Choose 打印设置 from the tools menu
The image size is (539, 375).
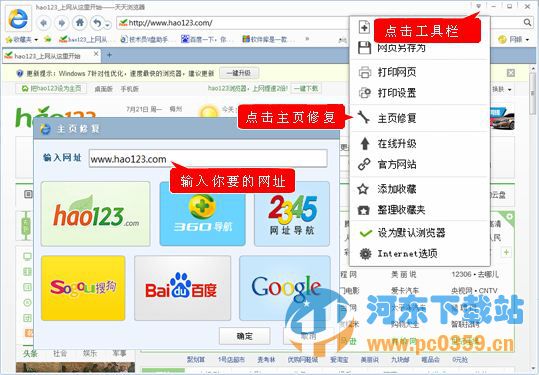coord(419,93)
